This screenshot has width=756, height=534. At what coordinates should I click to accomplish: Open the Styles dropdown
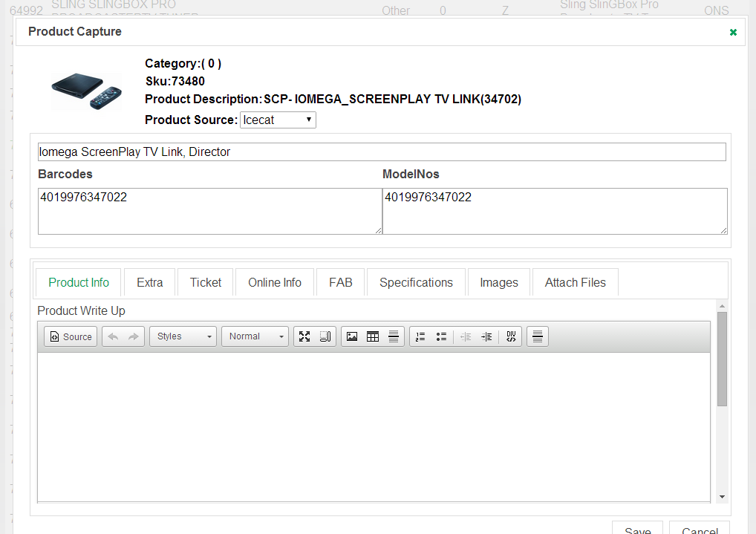pyautogui.click(x=183, y=336)
